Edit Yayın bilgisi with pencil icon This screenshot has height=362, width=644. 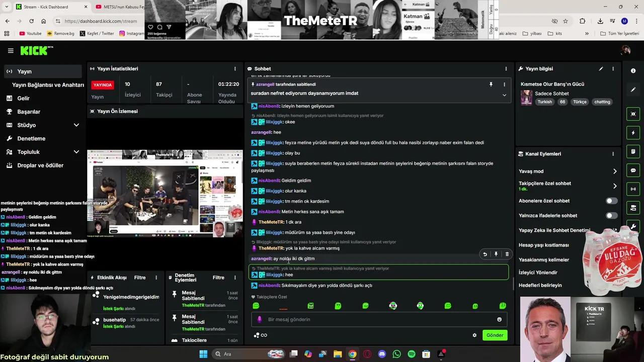pos(601,69)
